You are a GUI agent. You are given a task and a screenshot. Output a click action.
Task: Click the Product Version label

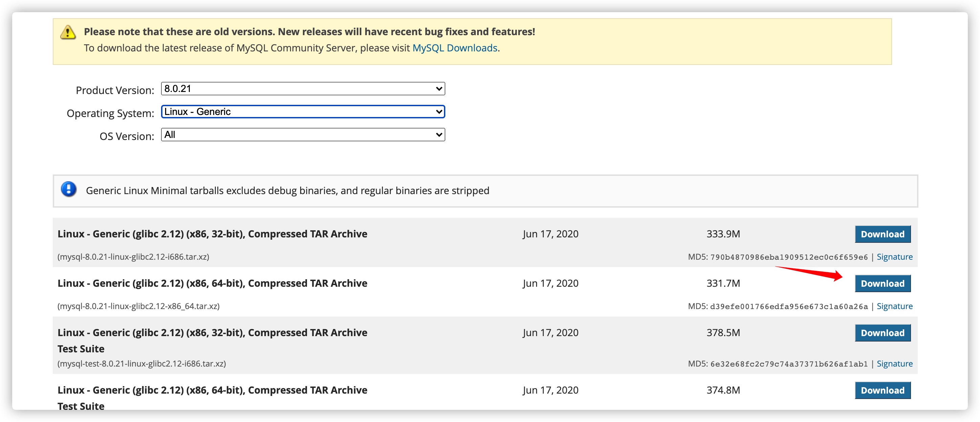click(115, 91)
